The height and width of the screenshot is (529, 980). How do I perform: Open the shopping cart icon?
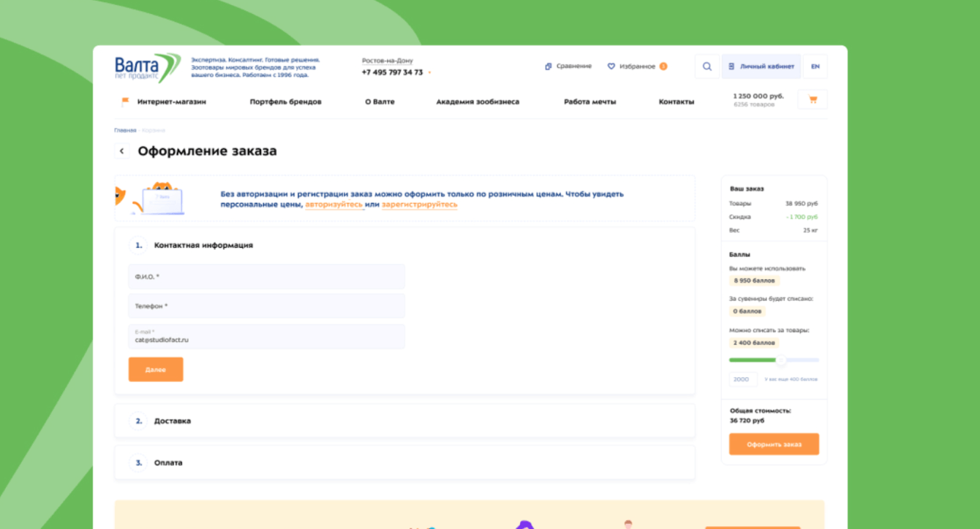point(813,100)
